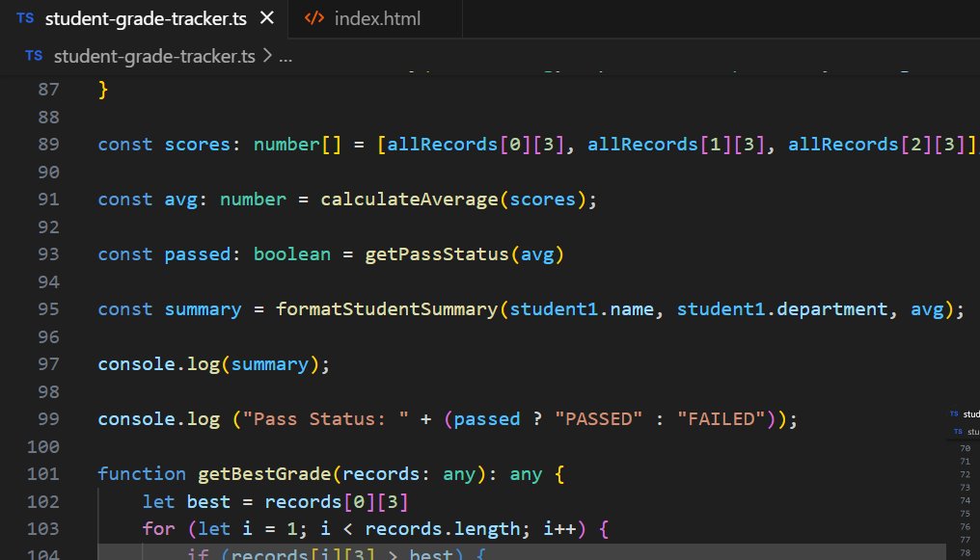Click 'getPassStatus' call on line 93

click(437, 254)
